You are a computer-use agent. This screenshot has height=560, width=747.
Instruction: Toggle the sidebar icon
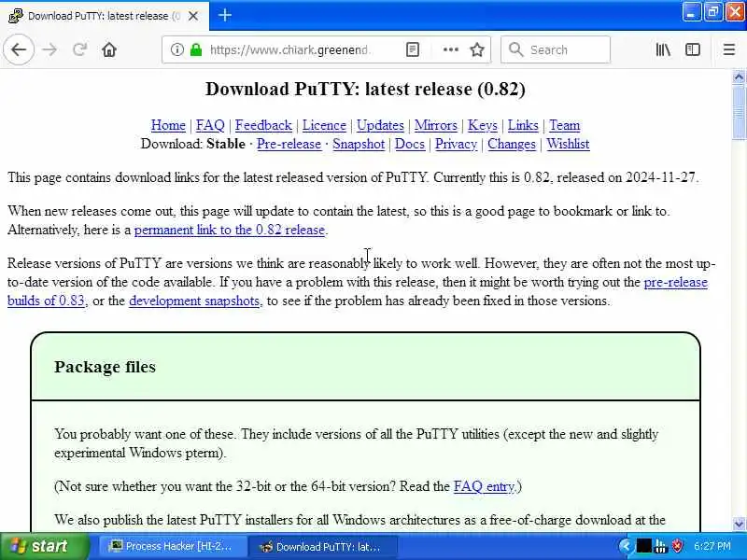pyautogui.click(x=693, y=49)
